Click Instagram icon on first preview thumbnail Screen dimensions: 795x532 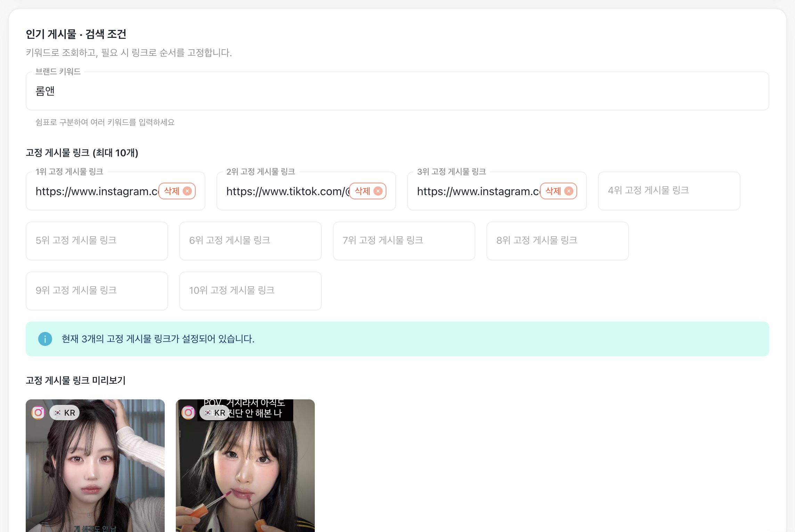point(38,413)
